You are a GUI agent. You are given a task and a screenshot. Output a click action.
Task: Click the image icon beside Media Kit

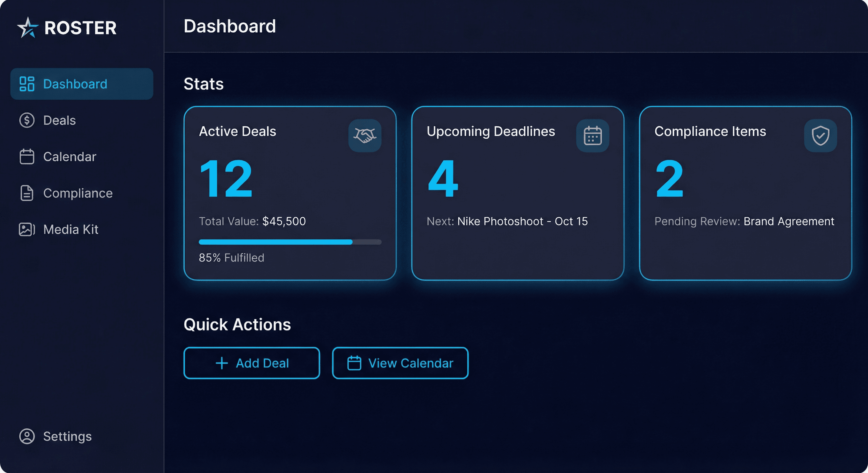coord(27,229)
